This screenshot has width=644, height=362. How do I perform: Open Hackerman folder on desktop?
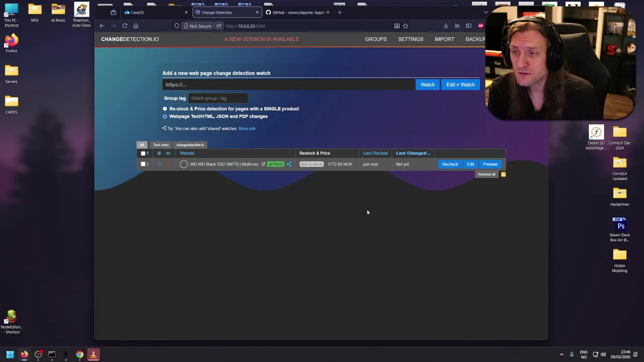pyautogui.click(x=619, y=197)
